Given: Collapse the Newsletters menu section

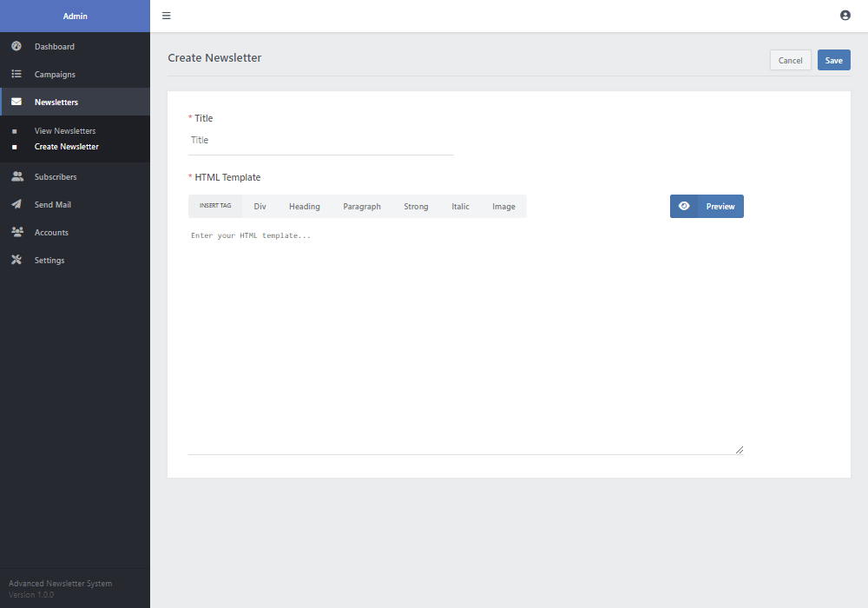Looking at the screenshot, I should 75,102.
